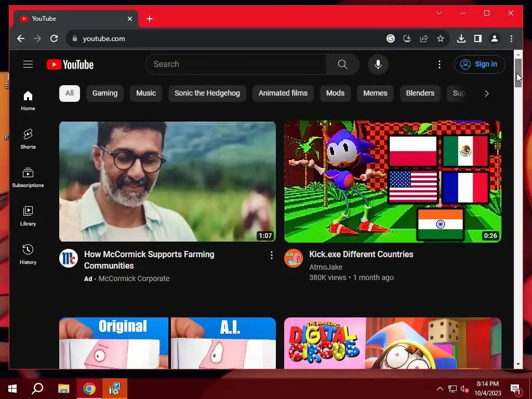This screenshot has height=399, width=532.
Task: Open Chrome profile icon
Action: coord(495,38)
